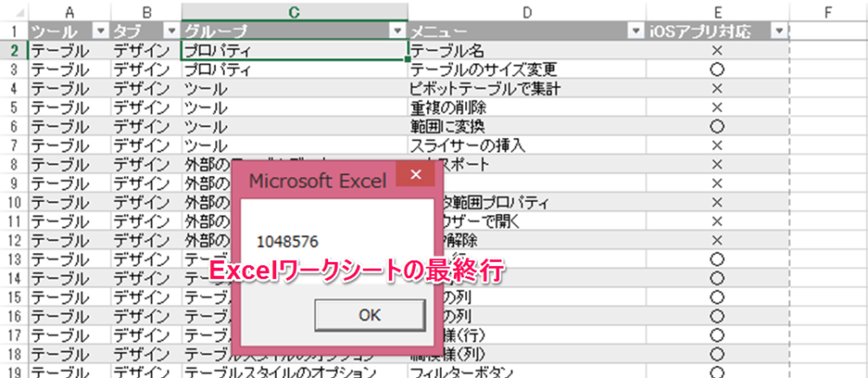This screenshot has width=868, height=378.
Task: Open the タブ column filter dropdown
Action: tap(172, 31)
